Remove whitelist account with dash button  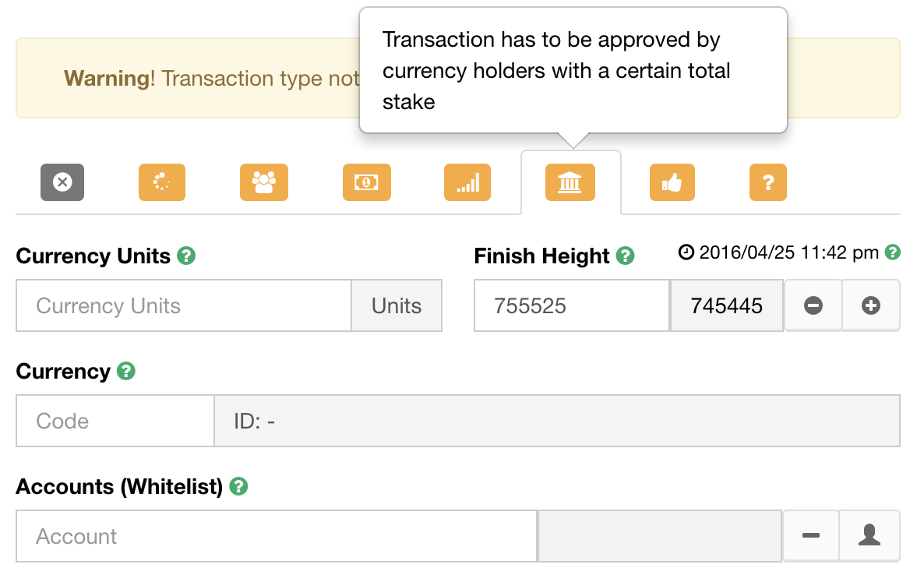[811, 535]
